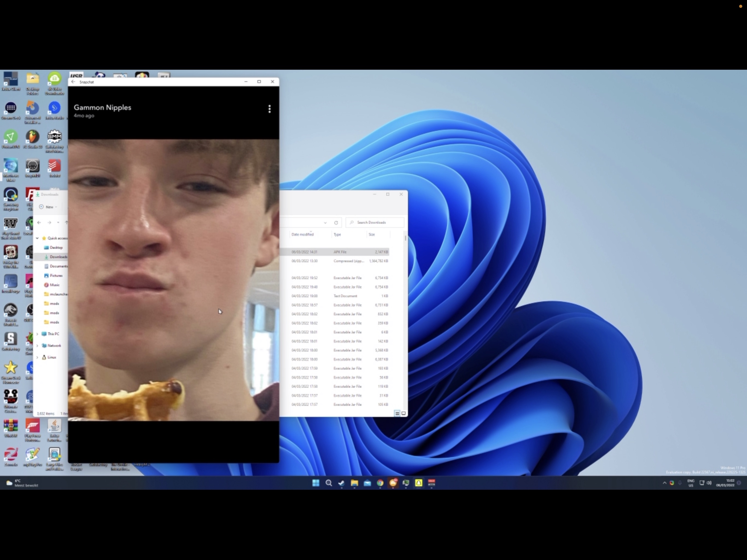Go back using Snapchat's back arrow

73,82
